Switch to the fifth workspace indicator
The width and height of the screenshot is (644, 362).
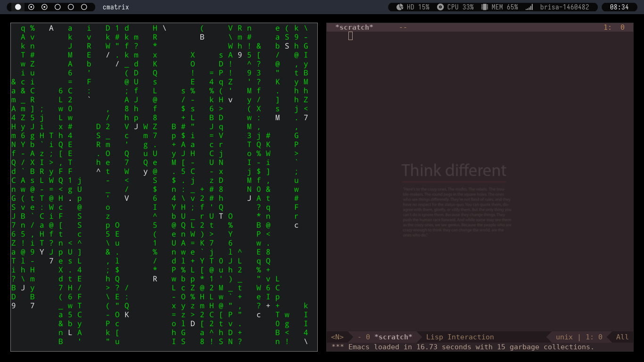[71, 7]
